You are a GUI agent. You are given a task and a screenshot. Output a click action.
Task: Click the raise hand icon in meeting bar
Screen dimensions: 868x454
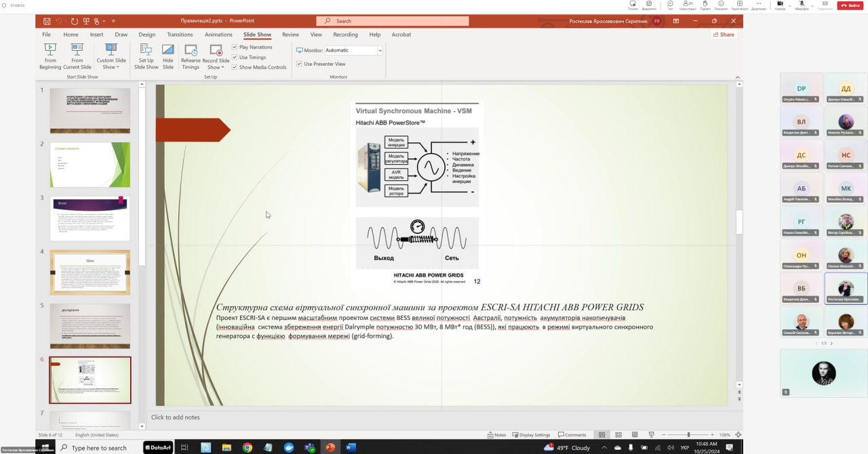coord(705,5)
